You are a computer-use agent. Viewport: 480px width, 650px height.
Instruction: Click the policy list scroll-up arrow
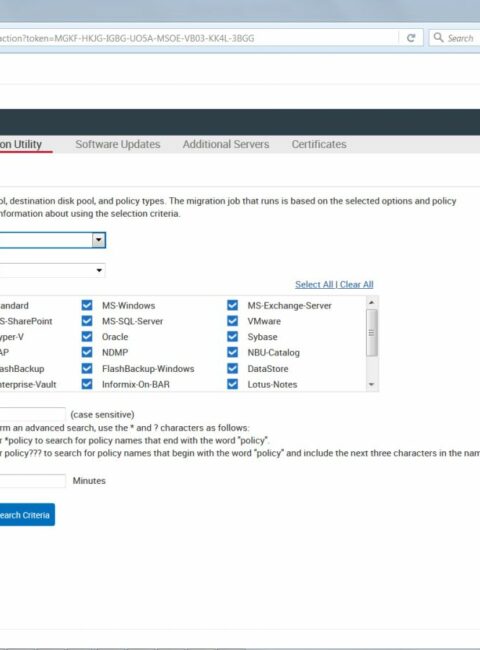pos(371,302)
